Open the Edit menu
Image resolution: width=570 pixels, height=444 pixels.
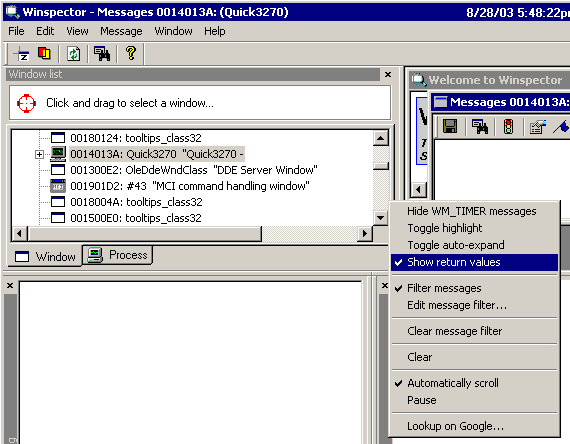(45, 31)
